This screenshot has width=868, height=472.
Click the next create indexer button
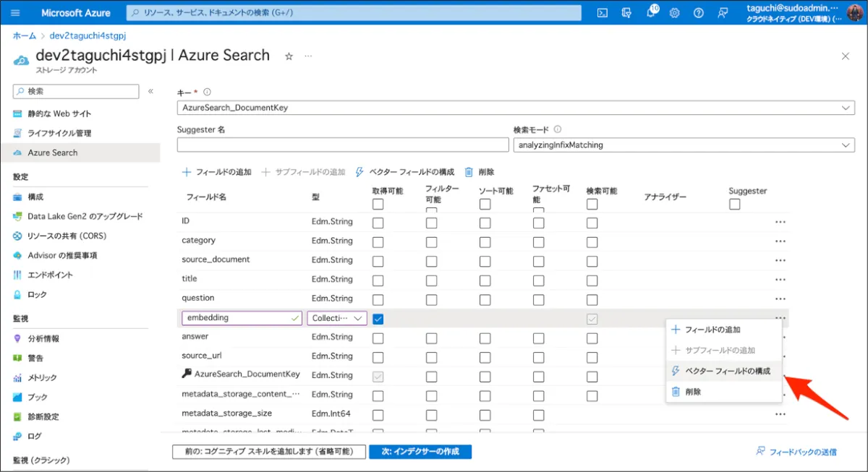[420, 451]
